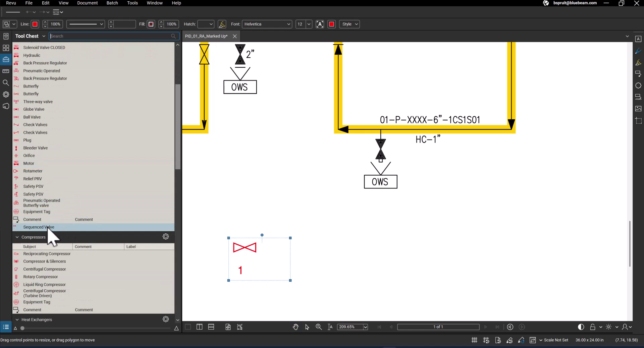This screenshot has width=644, height=348.
Task: Toggle the grid display in the status bar
Action: [x=474, y=340]
